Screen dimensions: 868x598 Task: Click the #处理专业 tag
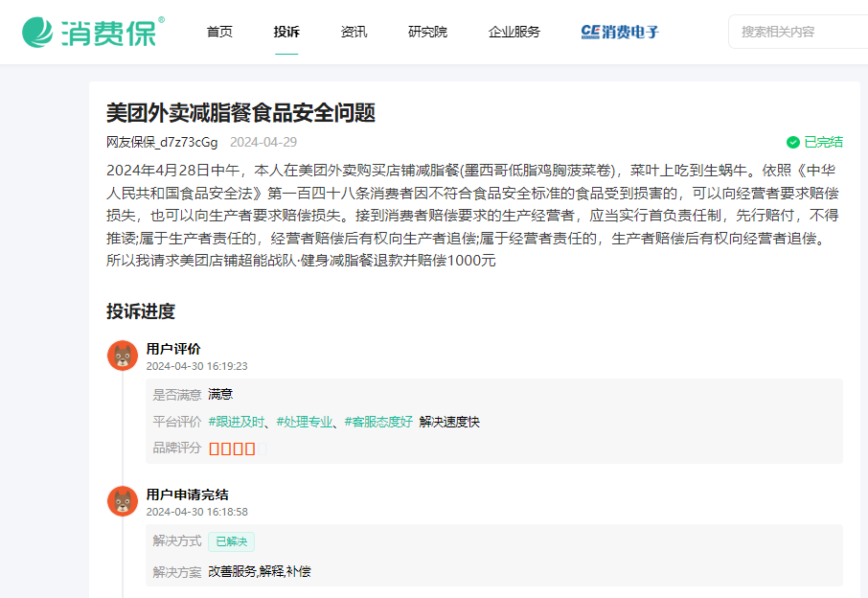tap(305, 422)
